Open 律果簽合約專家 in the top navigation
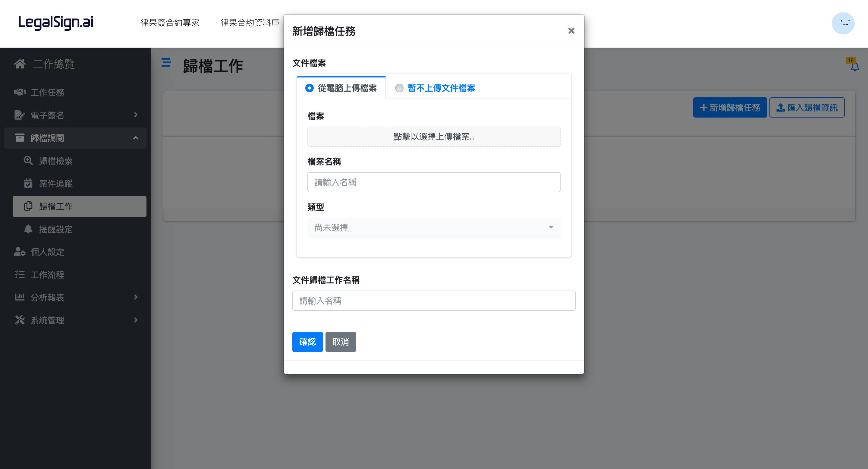The width and height of the screenshot is (868, 469). pos(170,22)
